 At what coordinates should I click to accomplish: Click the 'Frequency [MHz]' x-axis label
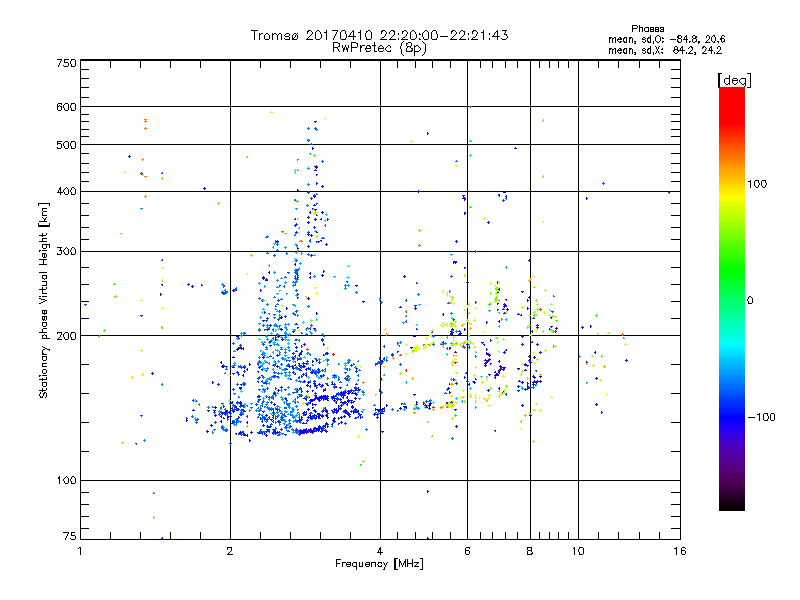(379, 564)
